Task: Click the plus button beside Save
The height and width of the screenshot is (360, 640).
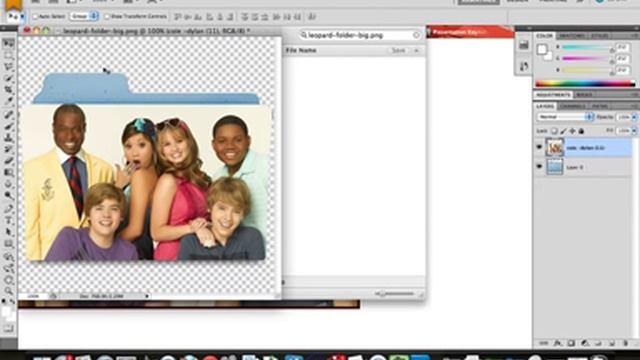Action: click(x=417, y=50)
